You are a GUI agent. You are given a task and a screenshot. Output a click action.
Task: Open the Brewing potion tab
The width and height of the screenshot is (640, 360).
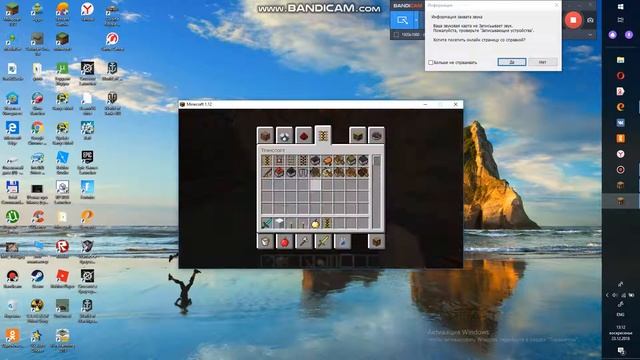coord(342,242)
